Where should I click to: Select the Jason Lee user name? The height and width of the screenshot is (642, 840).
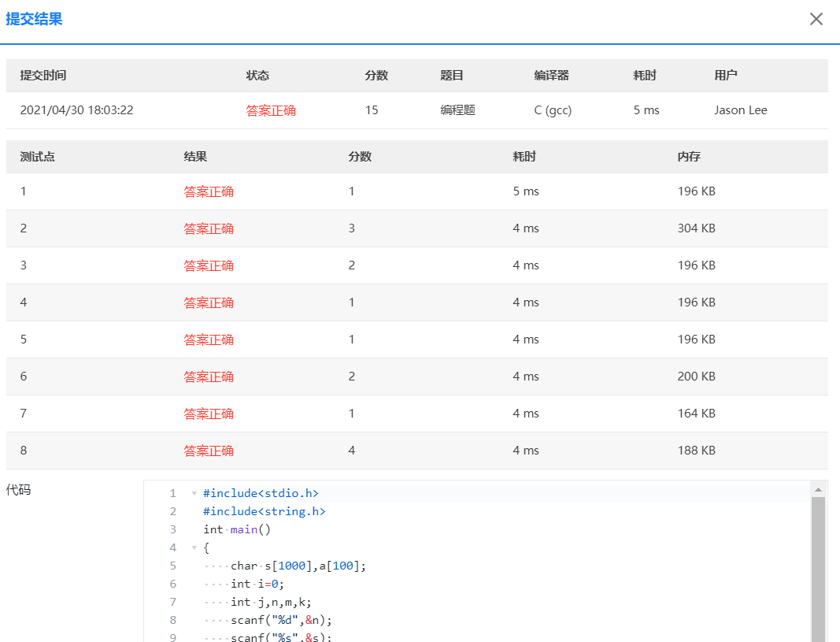click(740, 110)
